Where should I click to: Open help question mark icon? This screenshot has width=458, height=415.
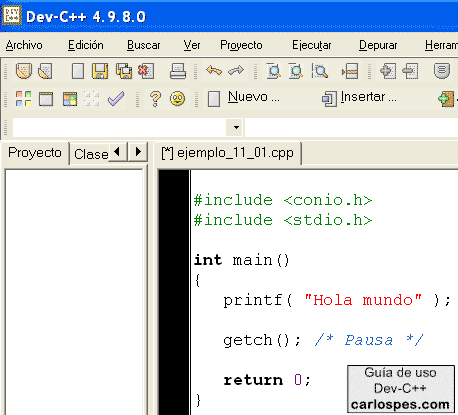click(155, 99)
